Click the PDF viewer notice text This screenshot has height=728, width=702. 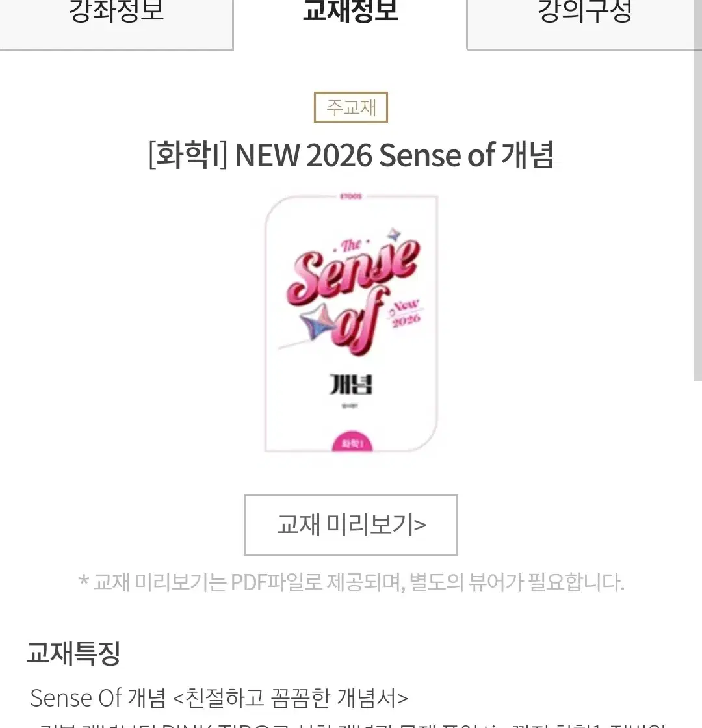pyautogui.click(x=352, y=582)
